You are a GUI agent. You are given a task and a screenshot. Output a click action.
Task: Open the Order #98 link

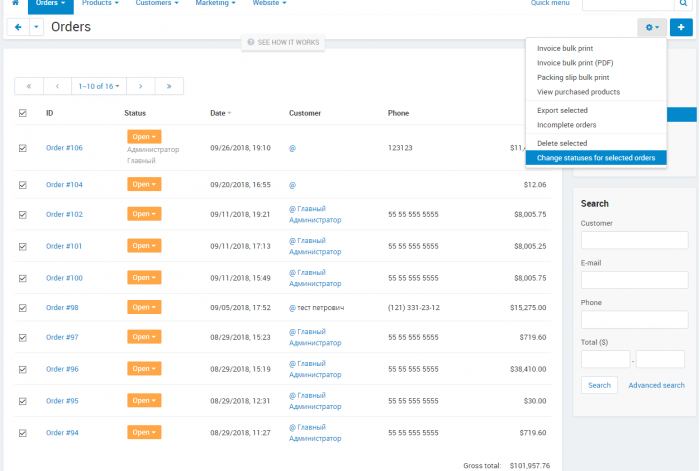pyautogui.click(x=62, y=308)
